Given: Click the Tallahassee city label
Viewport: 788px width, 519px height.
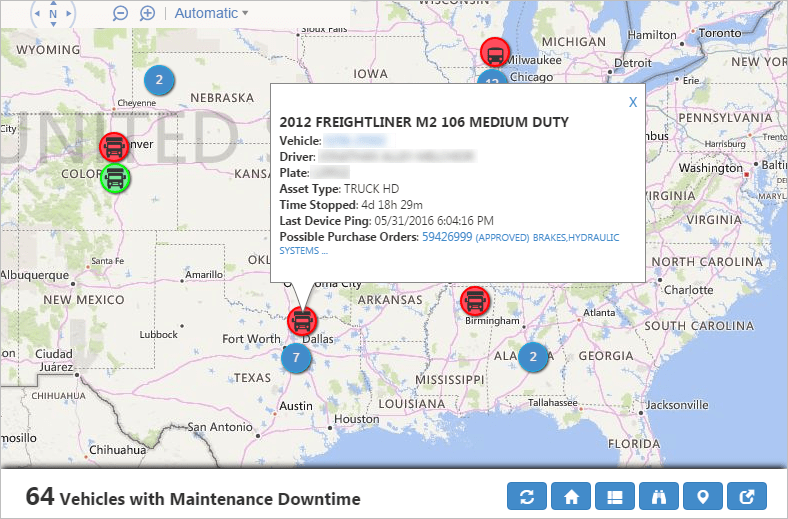Looking at the screenshot, I should (552, 403).
